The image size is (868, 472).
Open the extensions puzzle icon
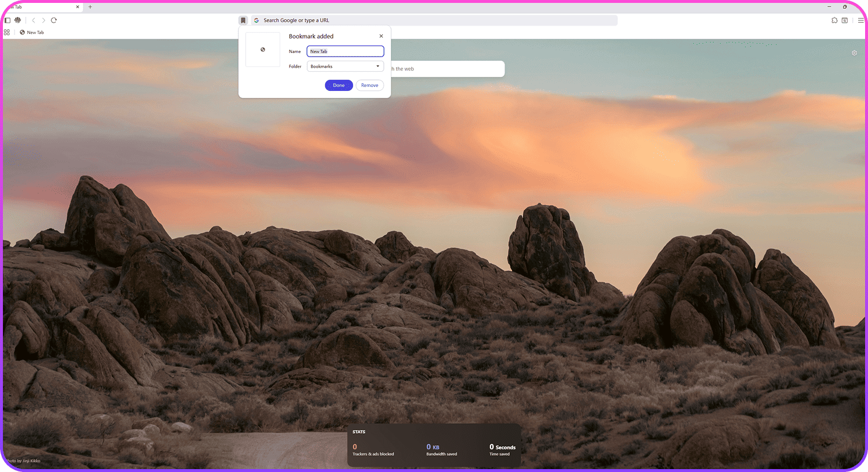(x=834, y=20)
